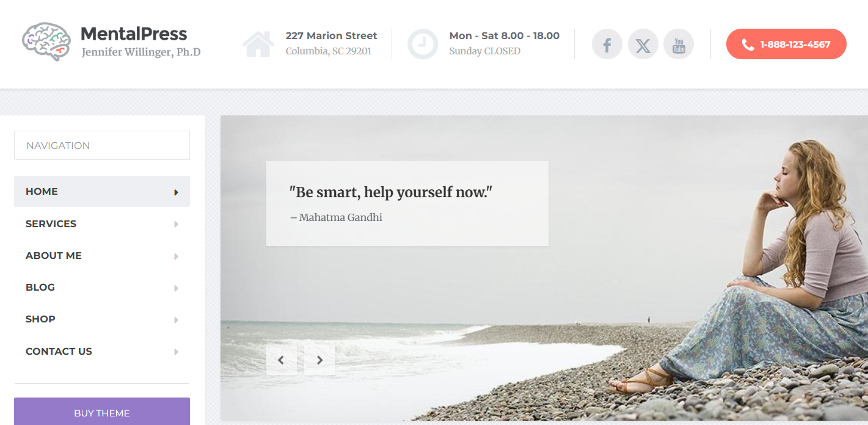Select the Contact Us menu item
The width and height of the screenshot is (868, 425).
click(102, 352)
